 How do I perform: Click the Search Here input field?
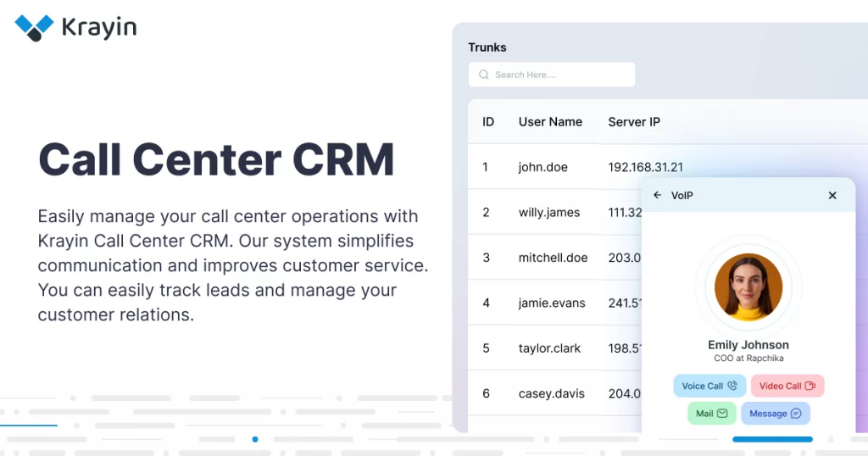(x=559, y=75)
